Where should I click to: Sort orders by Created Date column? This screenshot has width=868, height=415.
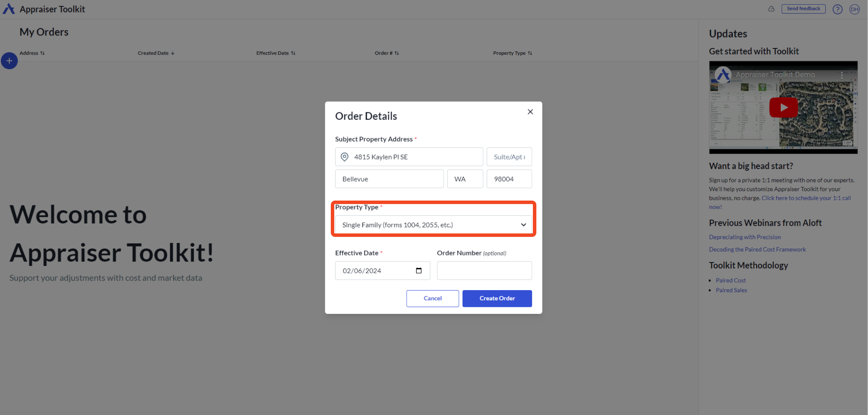(x=156, y=53)
